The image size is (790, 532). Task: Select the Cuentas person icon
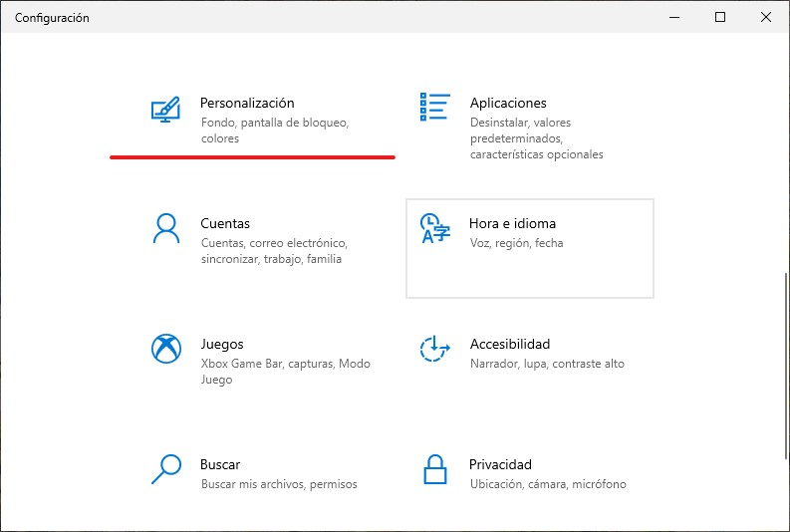[165, 229]
